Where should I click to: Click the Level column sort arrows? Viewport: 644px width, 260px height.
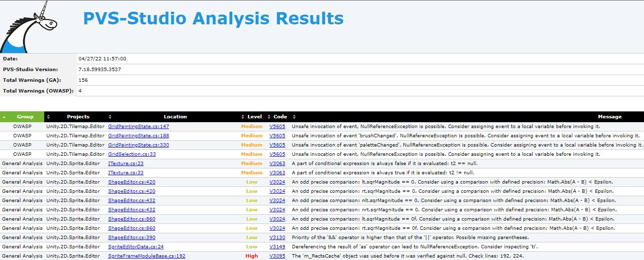[x=243, y=117]
